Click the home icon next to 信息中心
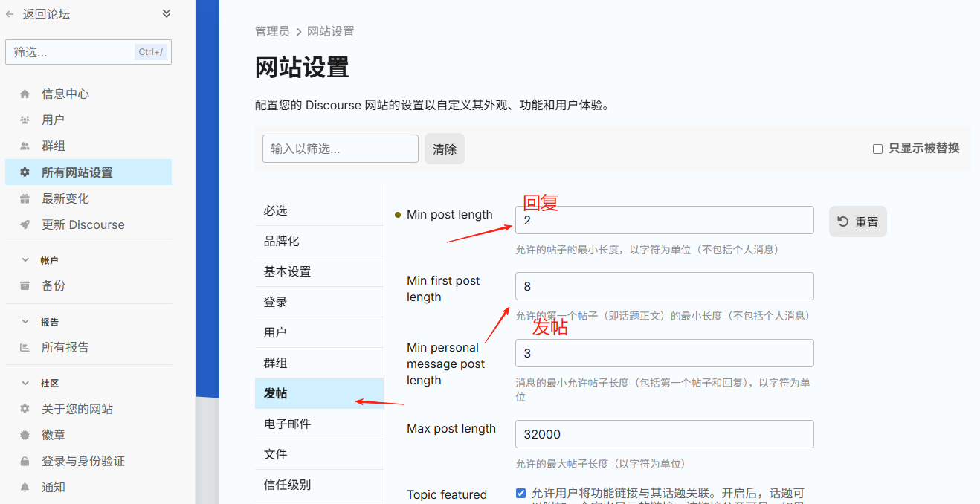980x504 pixels. (25, 94)
